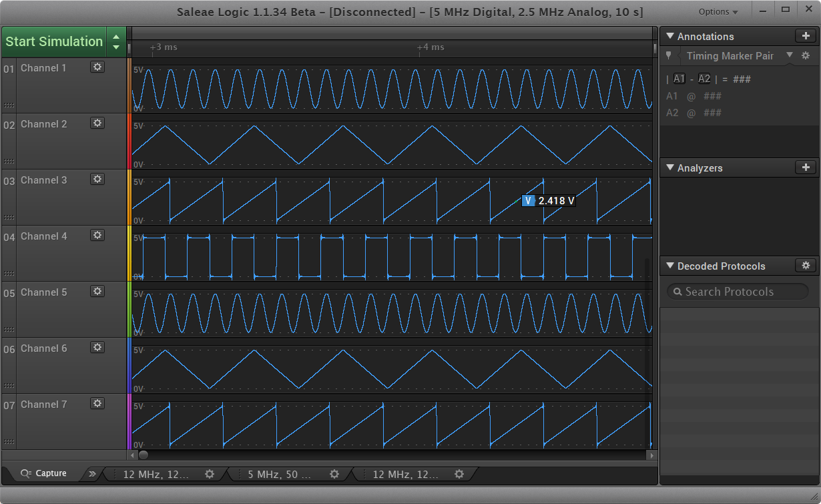Click the +3 ms timeline marker
The height and width of the screenshot is (504, 821).
pos(164,47)
